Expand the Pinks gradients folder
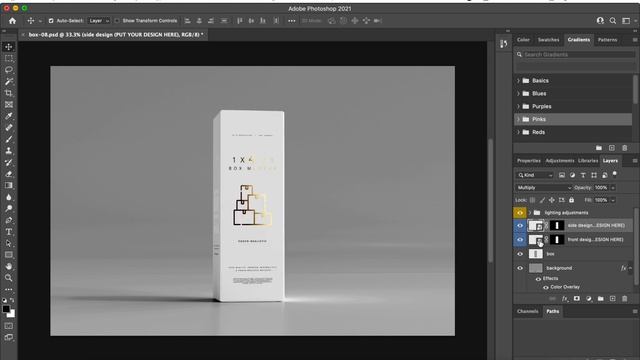The width and height of the screenshot is (640, 360). 518,119
